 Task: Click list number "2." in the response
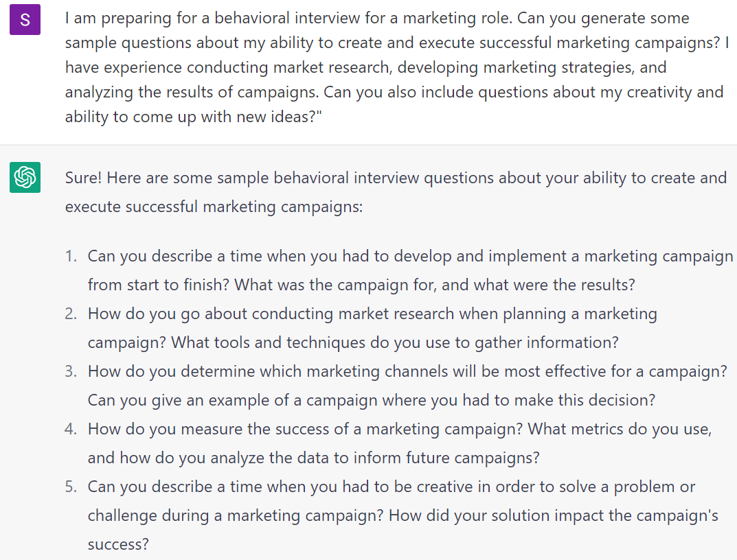[71, 314]
